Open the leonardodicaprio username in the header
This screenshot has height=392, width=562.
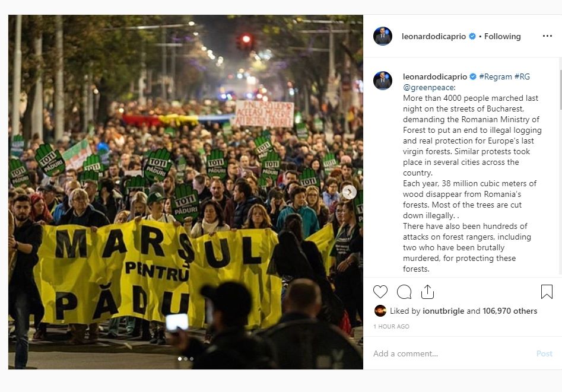point(434,36)
